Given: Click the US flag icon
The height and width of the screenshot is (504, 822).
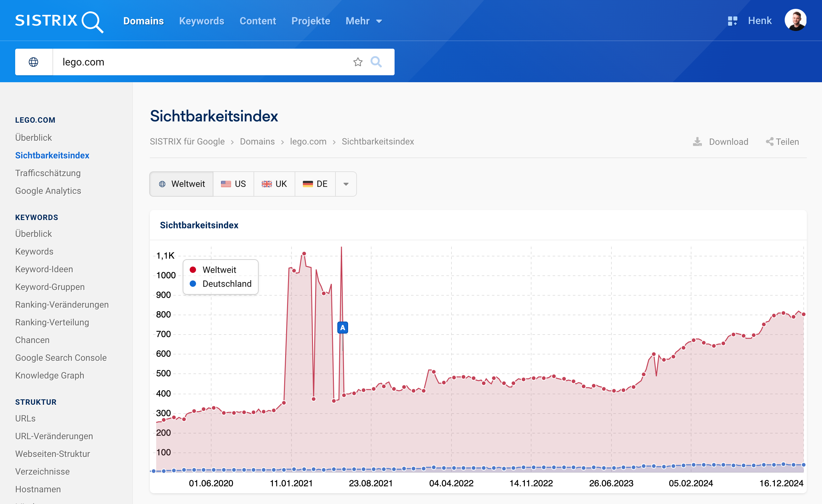Looking at the screenshot, I should pyautogui.click(x=226, y=184).
